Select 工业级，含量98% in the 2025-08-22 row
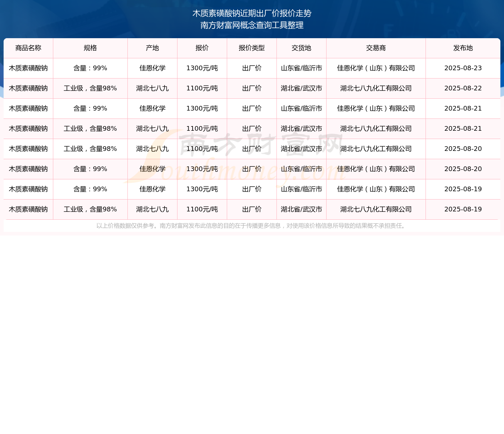The height and width of the screenshot is (434, 504). click(90, 89)
